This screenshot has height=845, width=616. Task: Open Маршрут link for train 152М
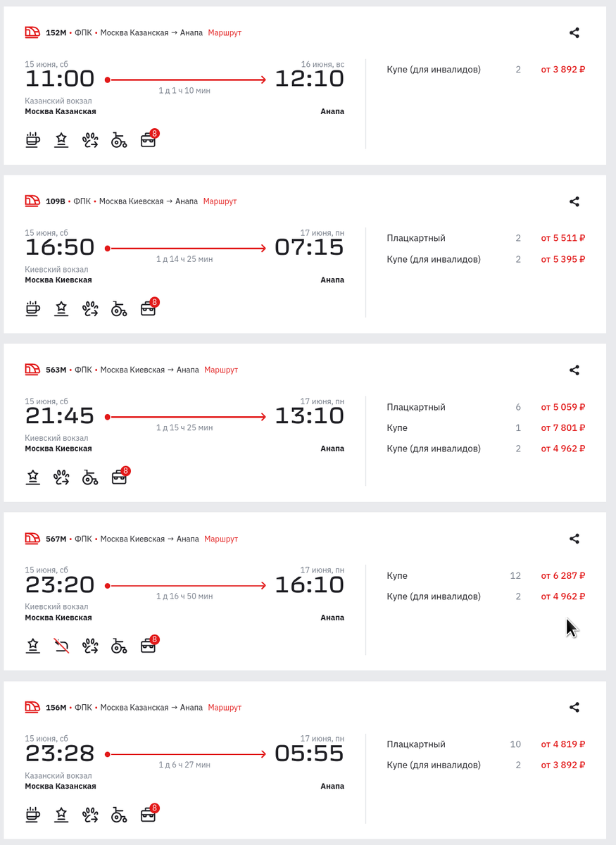tap(225, 33)
